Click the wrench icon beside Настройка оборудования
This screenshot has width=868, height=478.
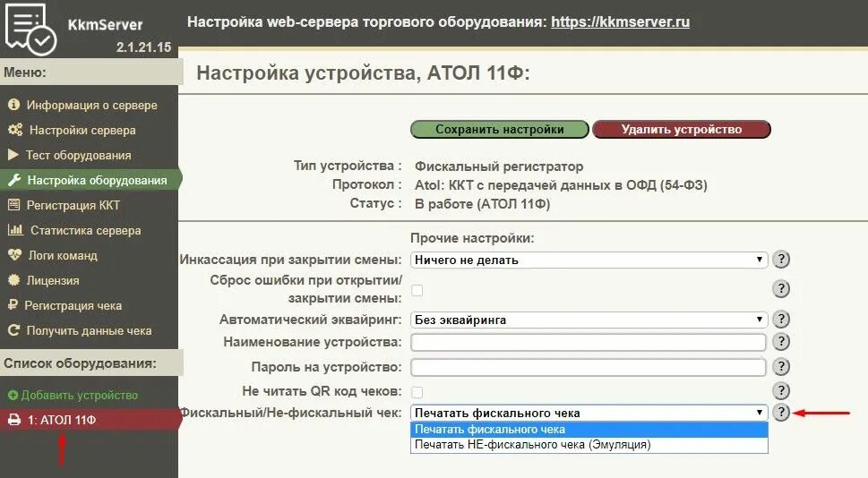[14, 180]
